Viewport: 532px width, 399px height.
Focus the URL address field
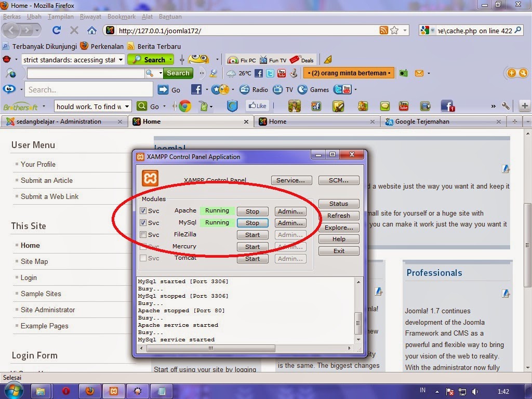248,31
